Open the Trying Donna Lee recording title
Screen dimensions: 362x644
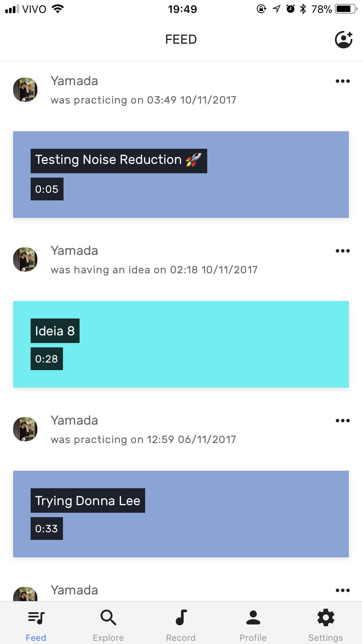pyautogui.click(x=88, y=501)
